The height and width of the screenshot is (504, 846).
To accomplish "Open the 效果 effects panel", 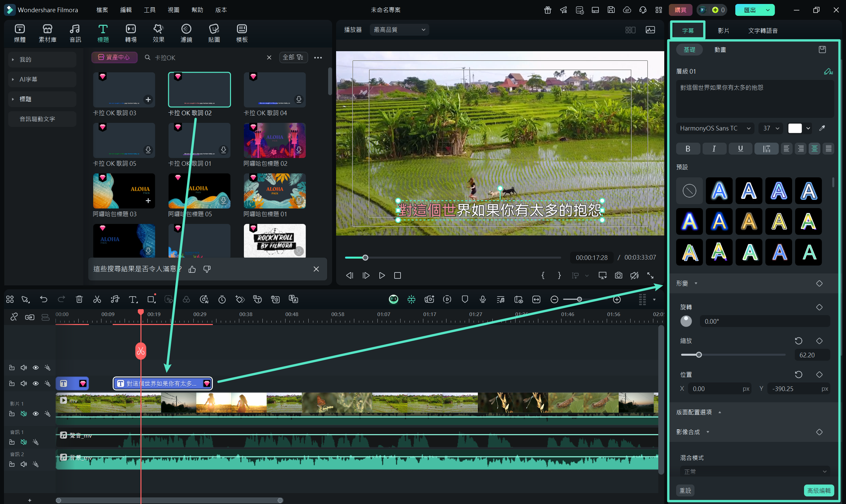I will click(159, 33).
